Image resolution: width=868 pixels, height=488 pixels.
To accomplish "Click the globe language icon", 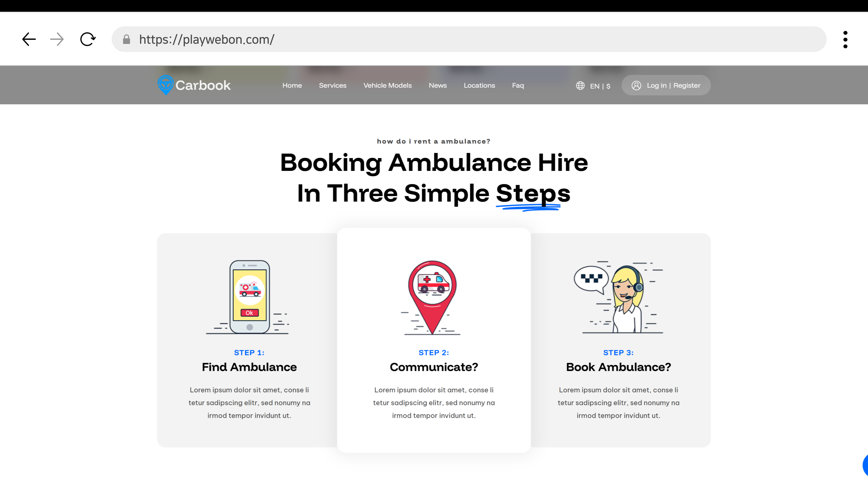I will pyautogui.click(x=580, y=86).
